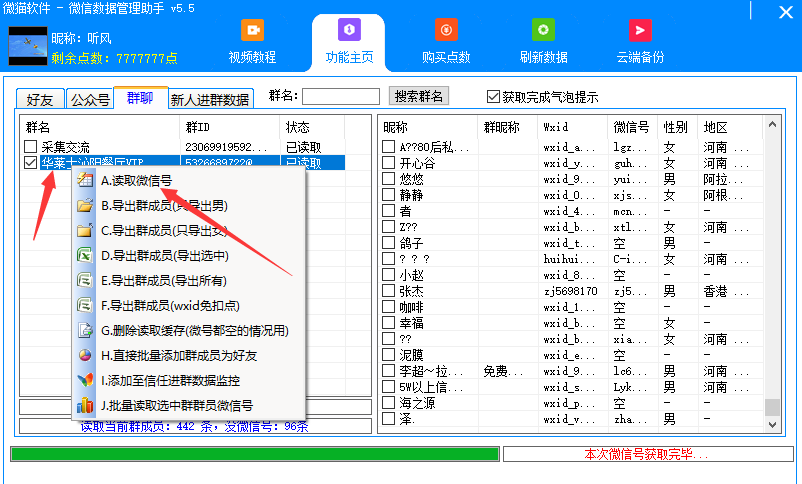Viewport: 802px width, 484px height.
Task: Click the 群名 search input field
Action: click(x=341, y=97)
